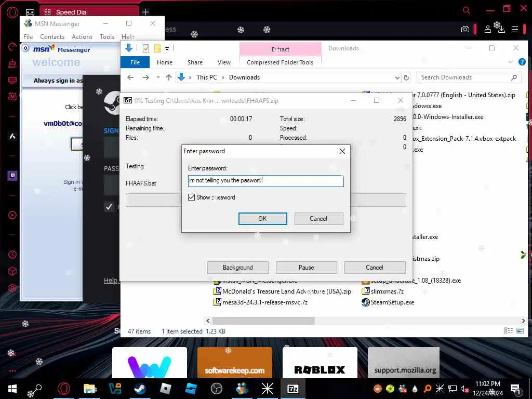Open MSN Messenger File menu
Viewport: 532px width, 399px height.
click(x=28, y=37)
